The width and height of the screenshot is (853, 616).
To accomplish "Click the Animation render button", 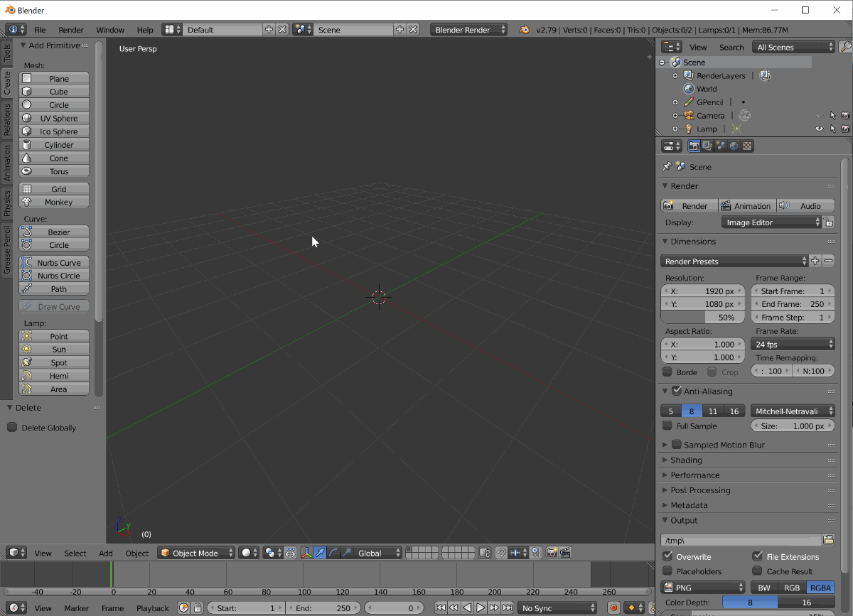I will (x=747, y=206).
